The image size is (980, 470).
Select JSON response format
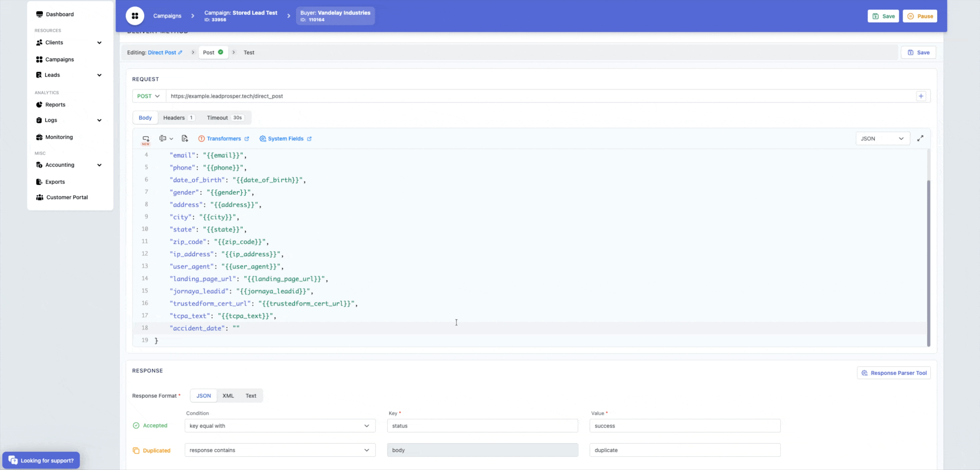[x=204, y=396]
